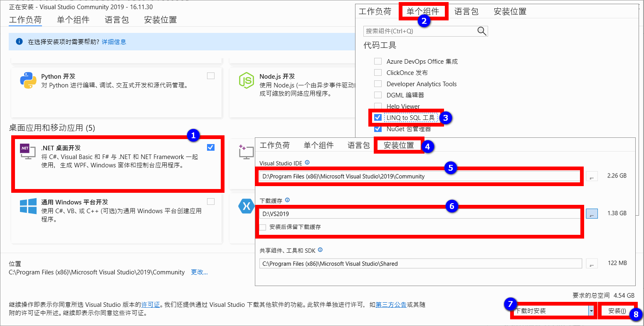Screen dimensions: 644x326
Task: Select 单个组件 tab in top-right panel
Action: pos(423,12)
